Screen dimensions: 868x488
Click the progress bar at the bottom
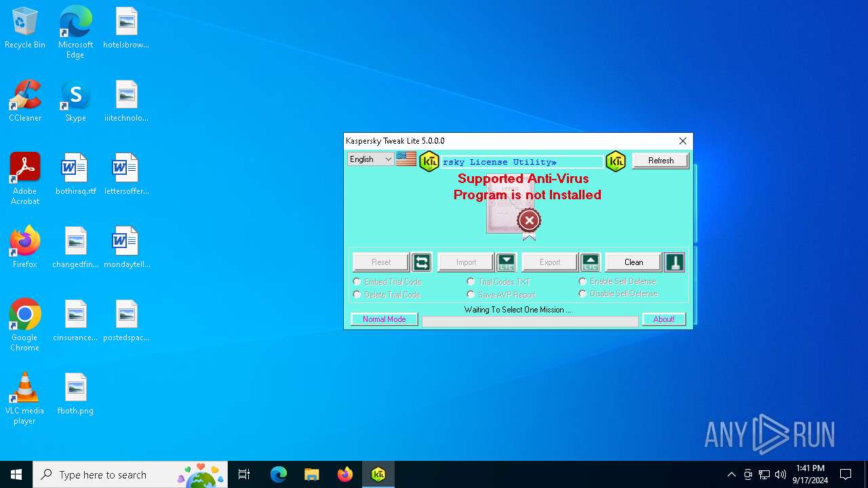[x=530, y=321]
